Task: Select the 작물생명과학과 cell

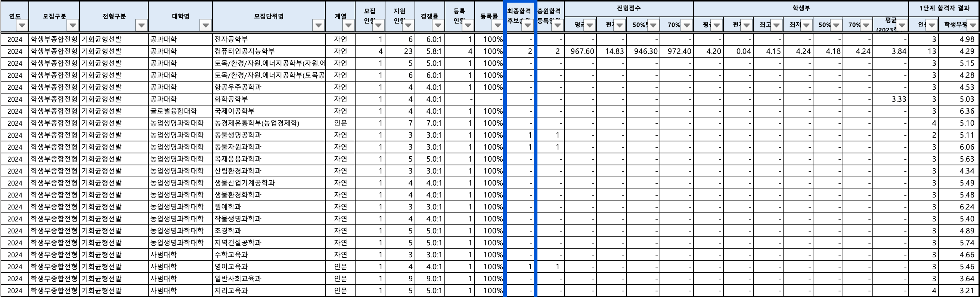Action: (269, 219)
